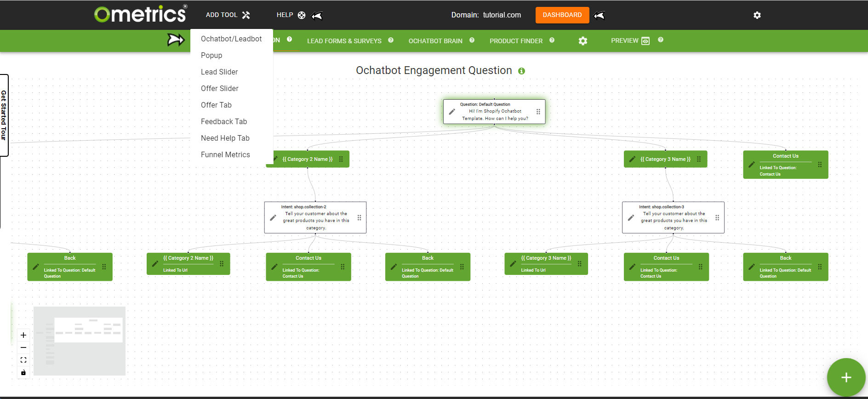Toggle canvas interactivity lock

(23, 372)
